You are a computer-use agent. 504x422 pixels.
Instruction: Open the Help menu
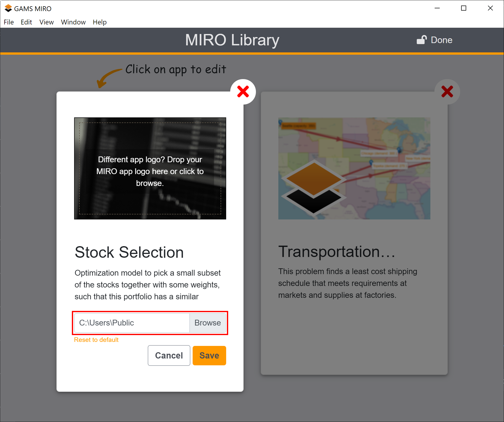(x=100, y=22)
